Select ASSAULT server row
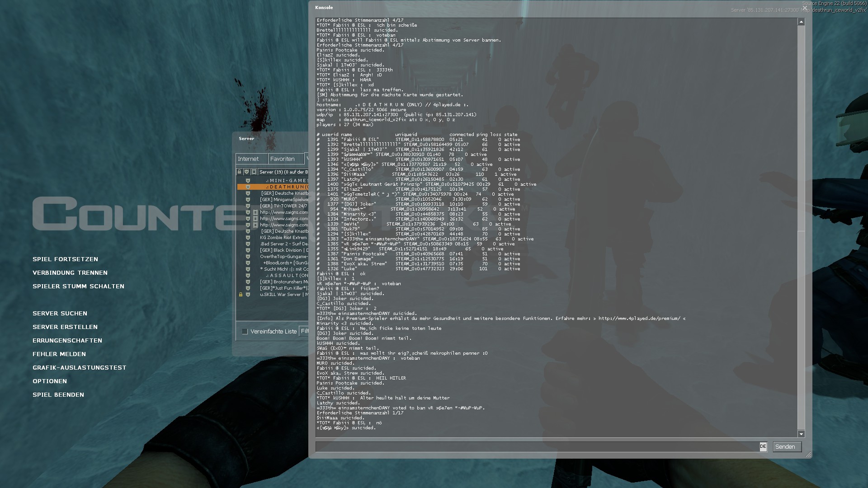Screen dimensions: 868x488 (x=273, y=276)
